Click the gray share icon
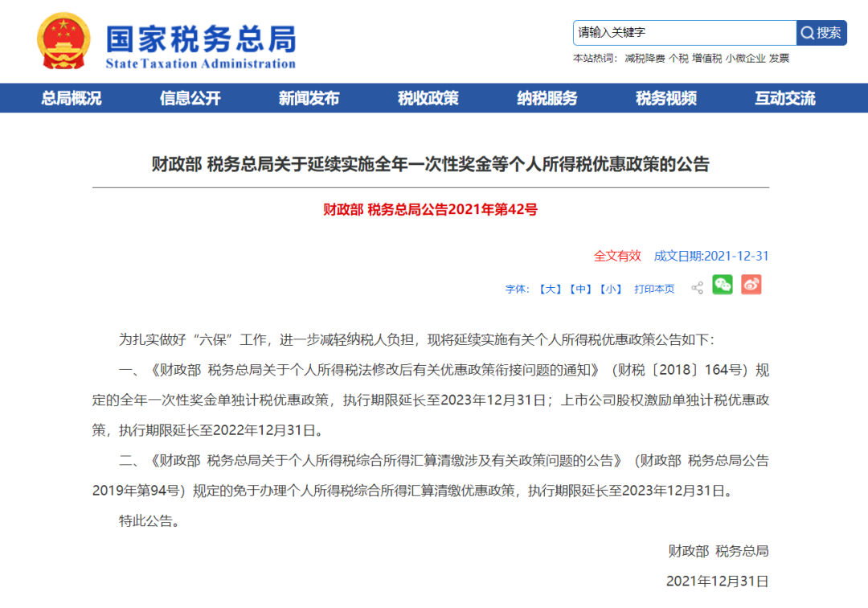Screen dimensions: 868x608 698,288
